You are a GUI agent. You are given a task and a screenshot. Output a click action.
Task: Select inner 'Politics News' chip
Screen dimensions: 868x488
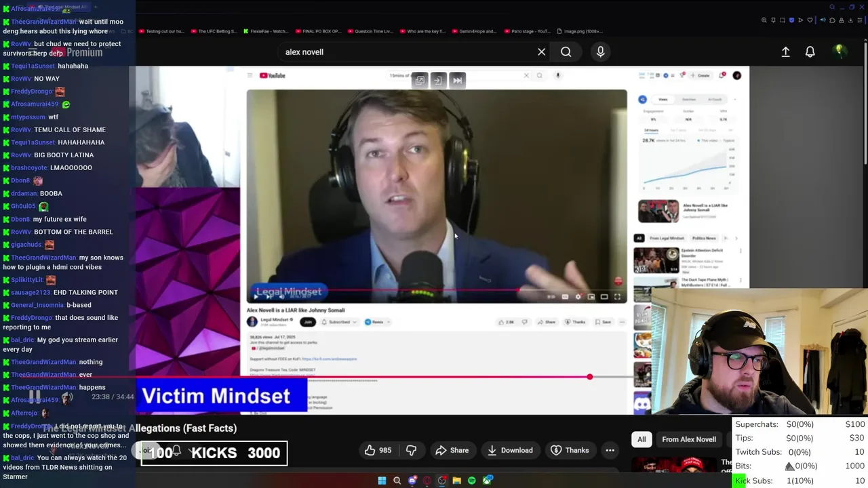[704, 238]
